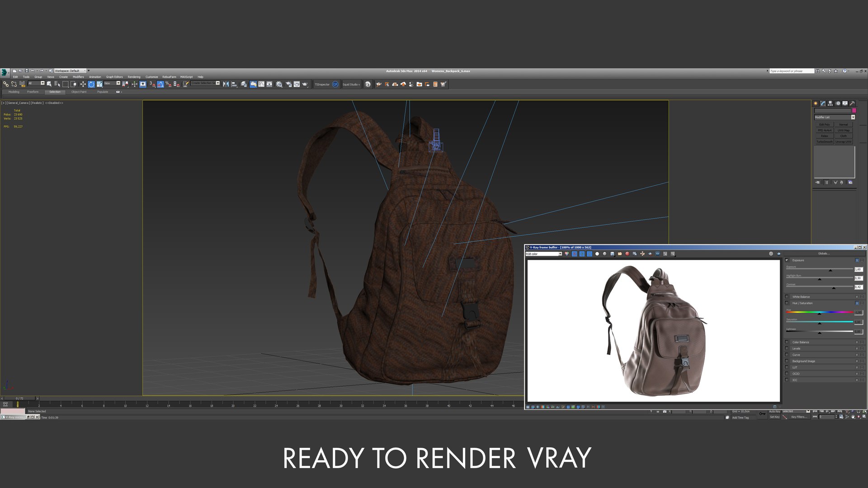Screen dimensions: 868x488
Task: Click the Auto Key button
Action: 775,412
